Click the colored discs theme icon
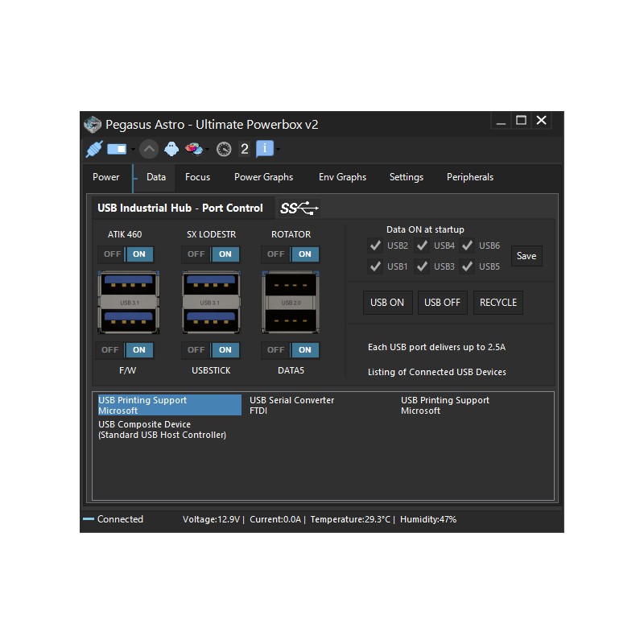The width and height of the screenshot is (644, 644). point(194,149)
